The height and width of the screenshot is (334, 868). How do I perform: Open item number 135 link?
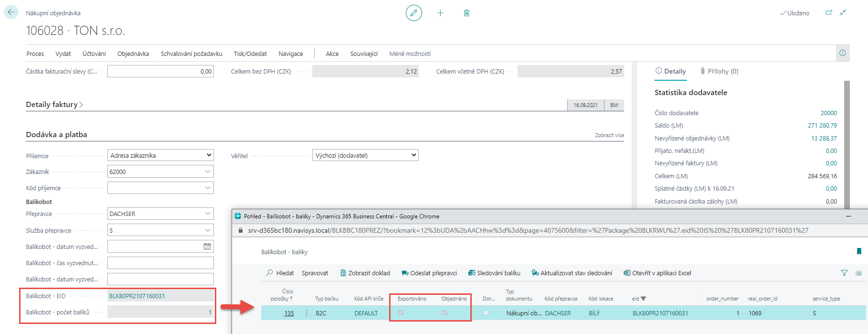point(289,313)
